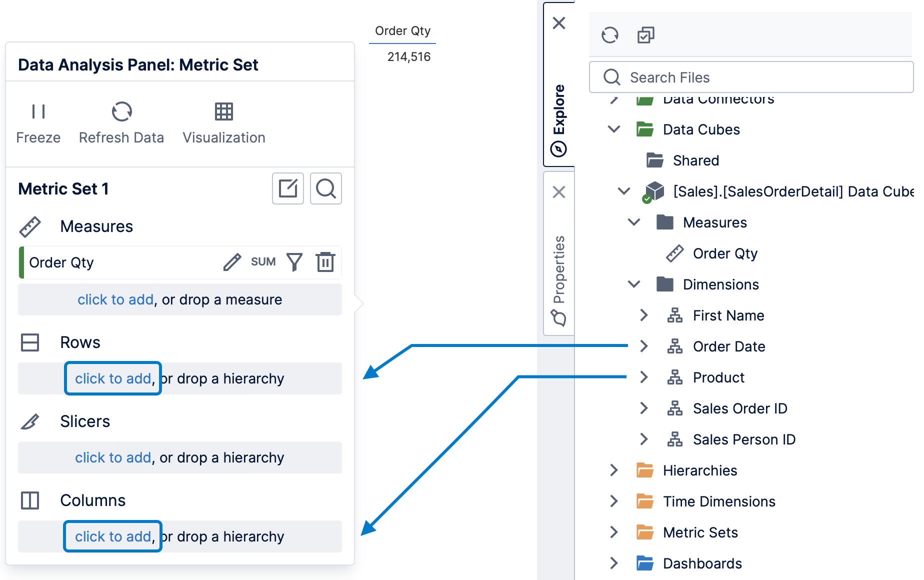Collapse the Data Cubes folder
This screenshot has height=580, width=924.
614,129
